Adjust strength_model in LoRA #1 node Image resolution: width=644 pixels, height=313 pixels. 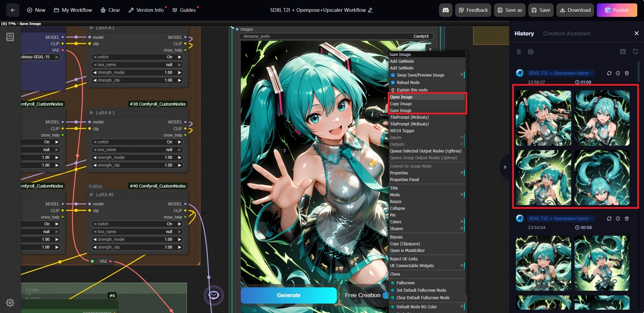point(137,73)
